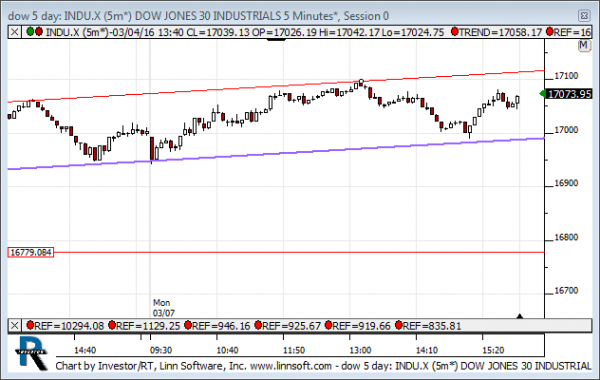The width and height of the screenshot is (600, 380).
Task: Open the www.linnsoft.com link in footer
Action: 291,366
